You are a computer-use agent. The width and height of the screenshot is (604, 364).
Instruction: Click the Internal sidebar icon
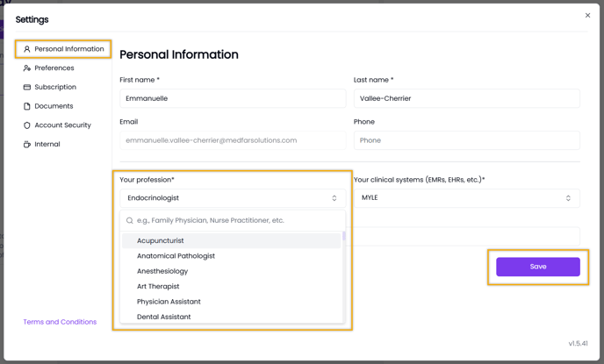27,145
